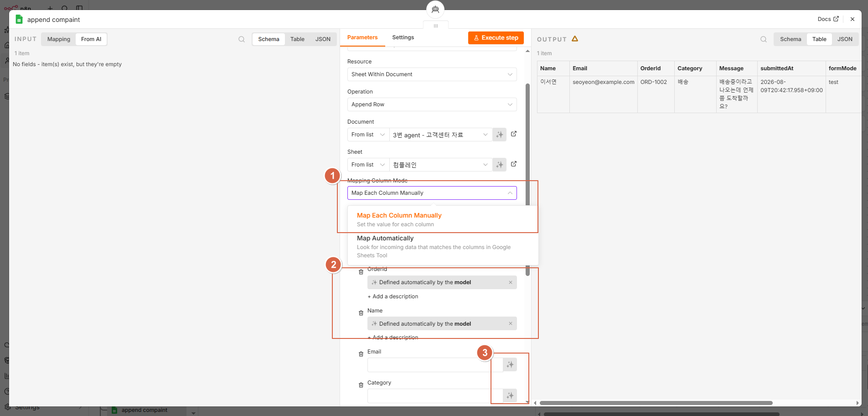Remove model-defined value for OrderId

point(511,282)
